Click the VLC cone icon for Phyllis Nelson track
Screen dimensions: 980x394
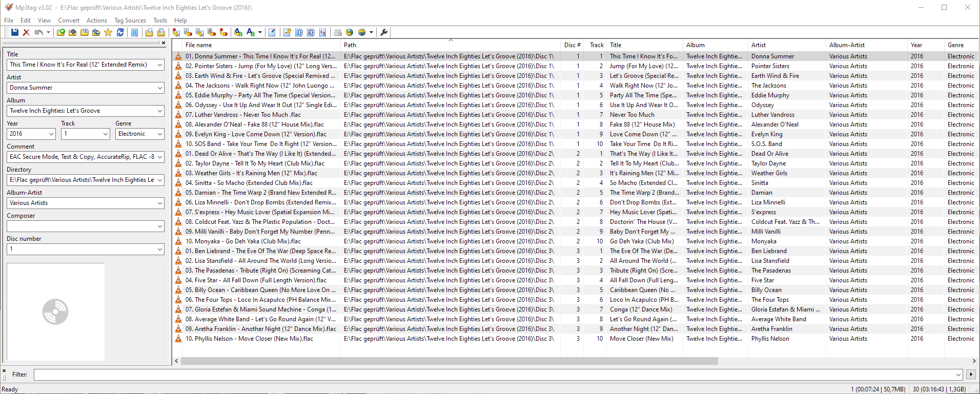click(178, 339)
